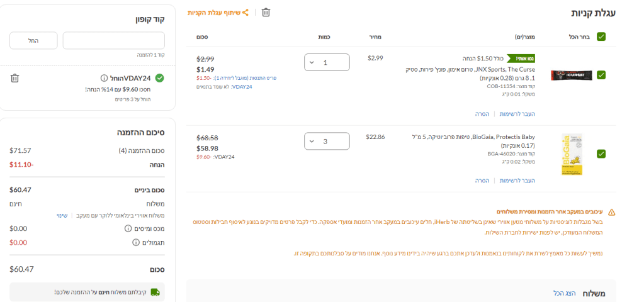Remove VDAY24 coupon using its trash icon
This screenshot has height=302, width=644.
(15, 78)
